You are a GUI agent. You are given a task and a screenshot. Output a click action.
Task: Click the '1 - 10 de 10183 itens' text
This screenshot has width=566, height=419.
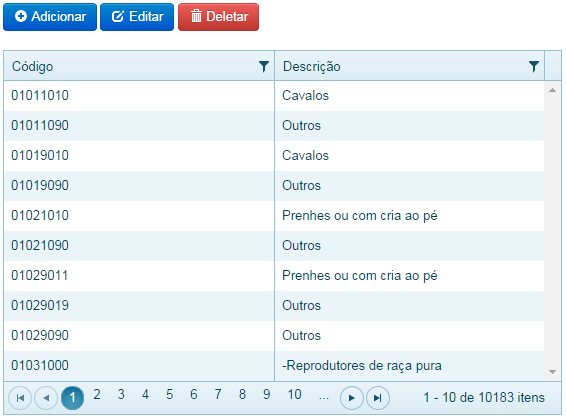[x=484, y=397]
